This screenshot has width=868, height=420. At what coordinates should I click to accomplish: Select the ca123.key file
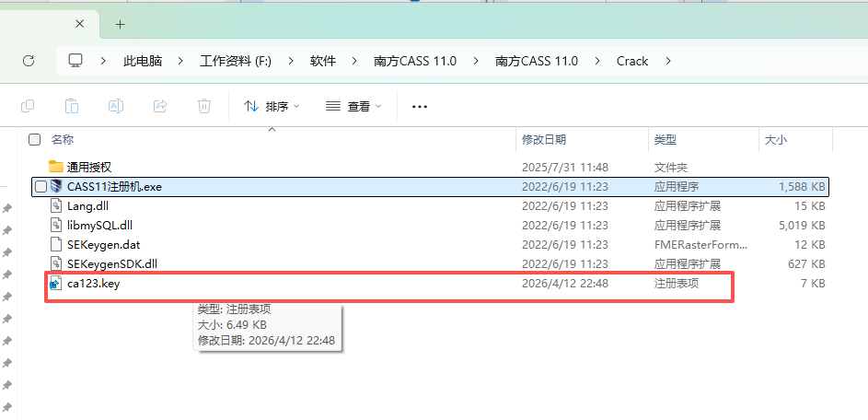coord(93,284)
